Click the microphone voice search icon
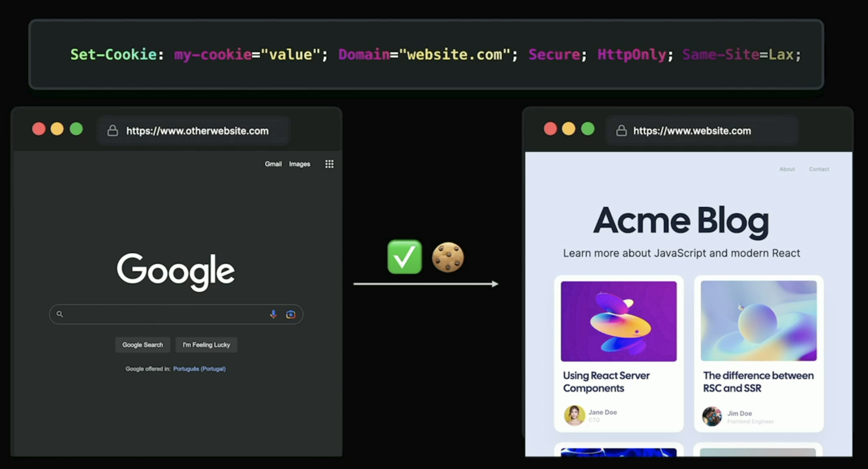 point(273,315)
